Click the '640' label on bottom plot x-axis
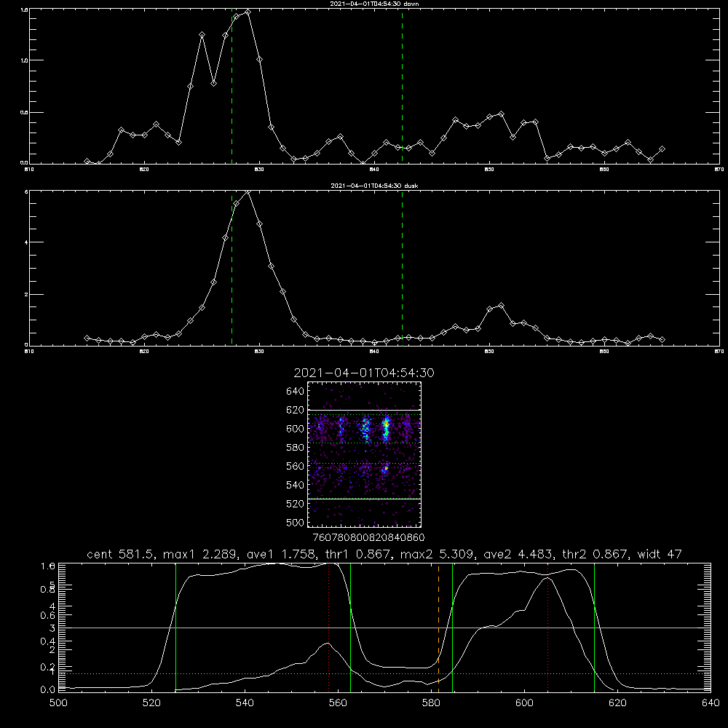The height and width of the screenshot is (728, 728). point(711,703)
